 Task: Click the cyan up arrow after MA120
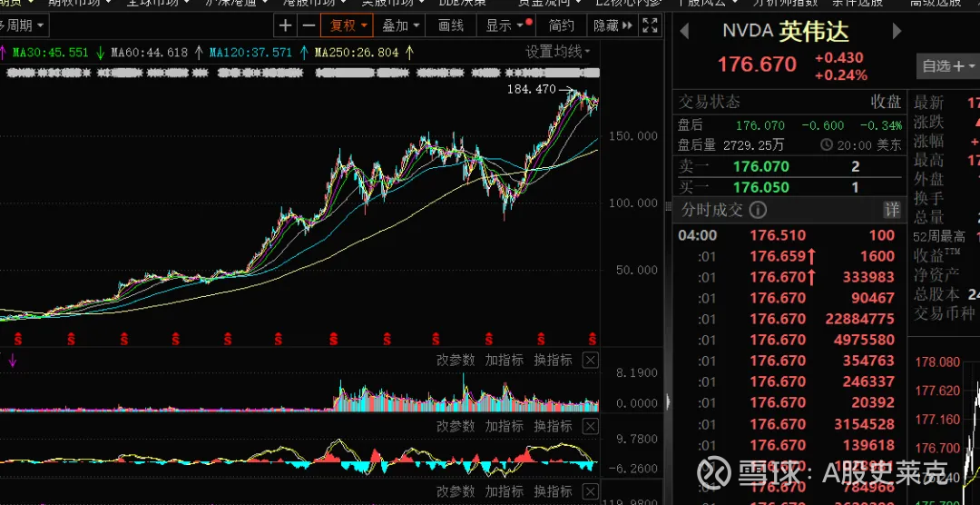304,53
